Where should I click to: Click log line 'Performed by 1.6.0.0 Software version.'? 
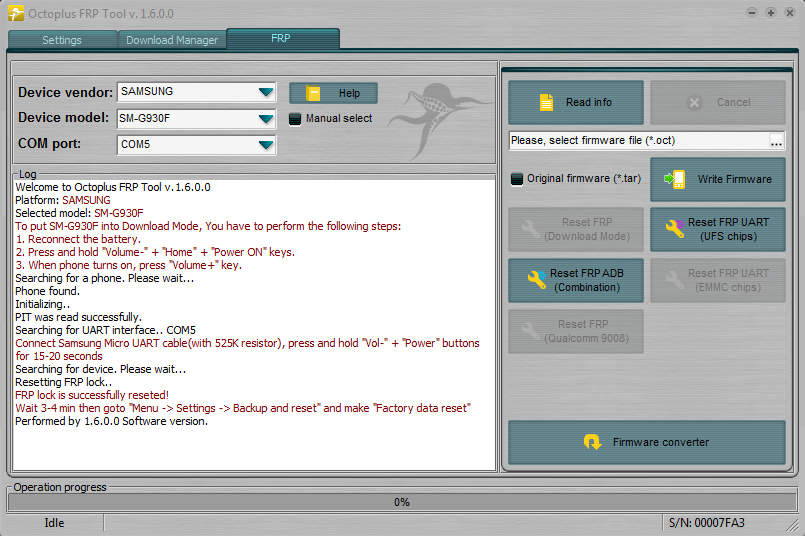[111, 422]
